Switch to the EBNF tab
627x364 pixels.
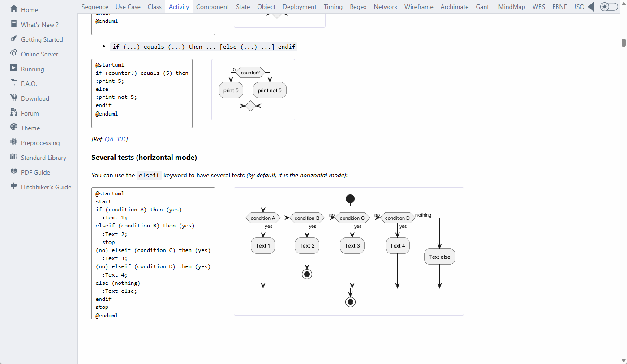[560, 7]
